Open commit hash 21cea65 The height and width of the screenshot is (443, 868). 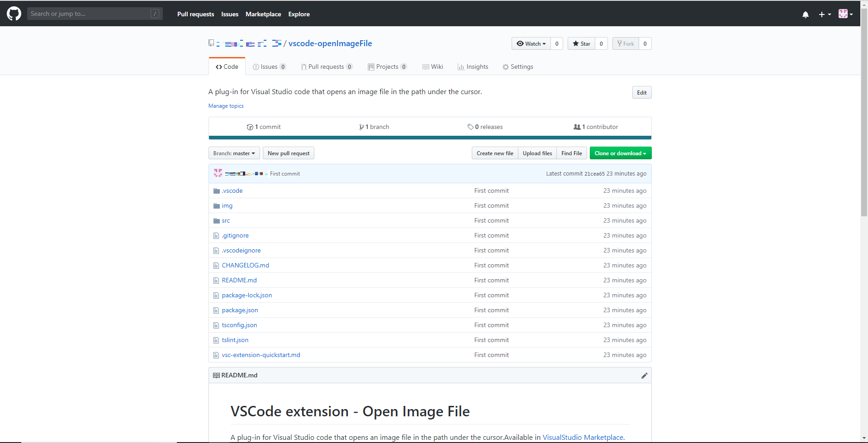(594, 174)
